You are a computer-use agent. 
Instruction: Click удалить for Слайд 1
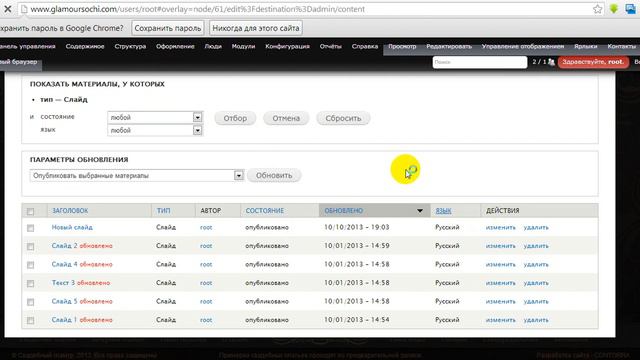point(536,320)
